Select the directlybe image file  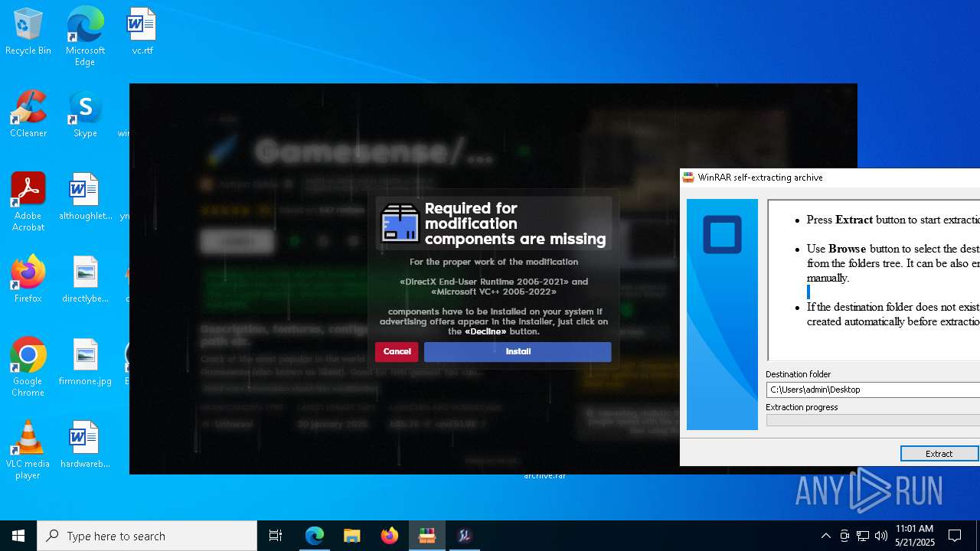click(x=85, y=279)
